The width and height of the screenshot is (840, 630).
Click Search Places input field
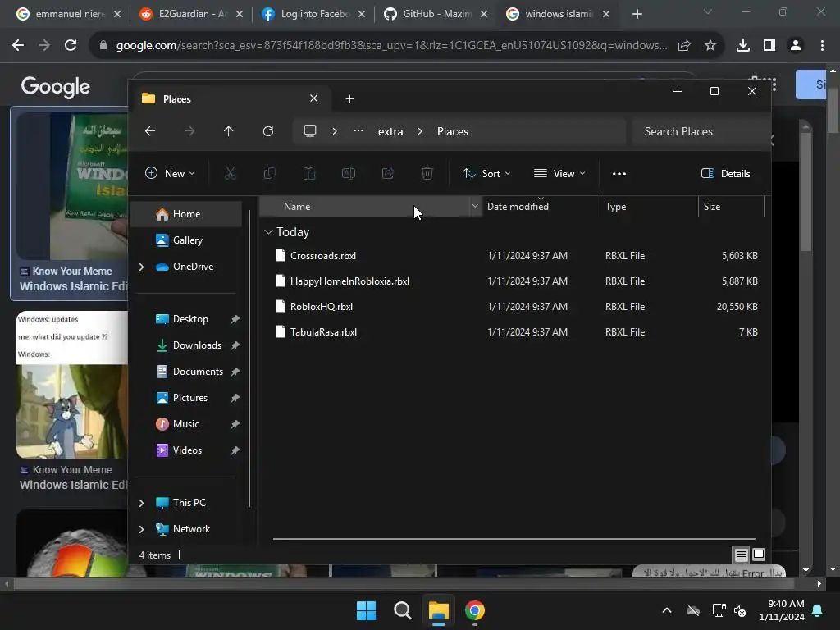click(701, 131)
